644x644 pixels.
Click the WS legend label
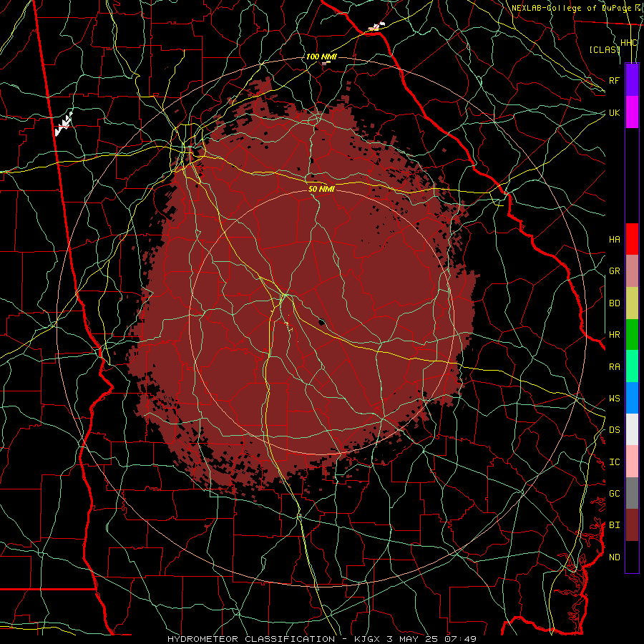coord(614,399)
